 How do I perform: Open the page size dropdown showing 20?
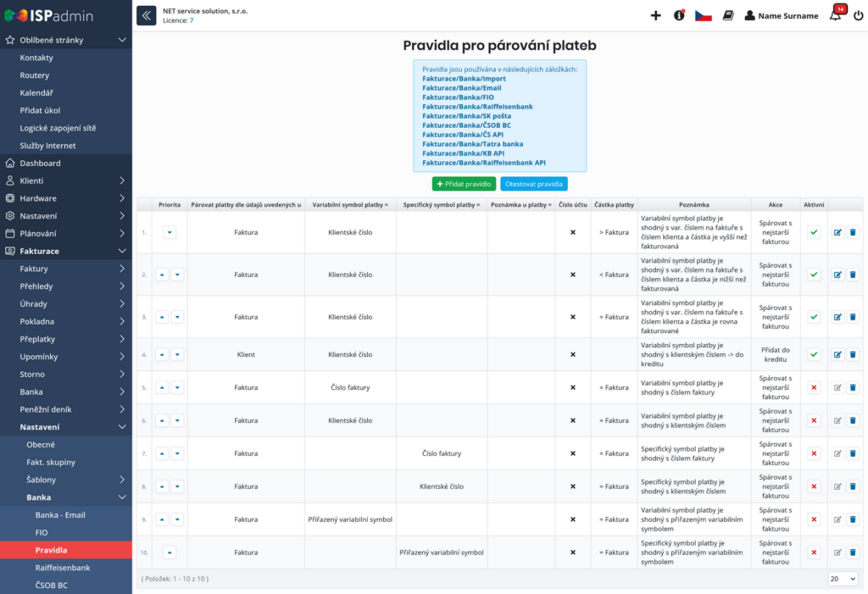point(843,579)
